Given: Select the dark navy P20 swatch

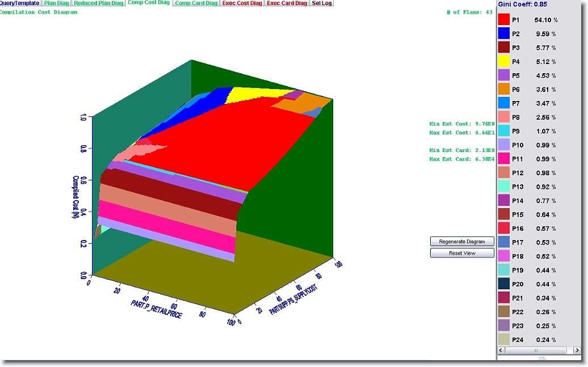Looking at the screenshot, I should [x=503, y=284].
